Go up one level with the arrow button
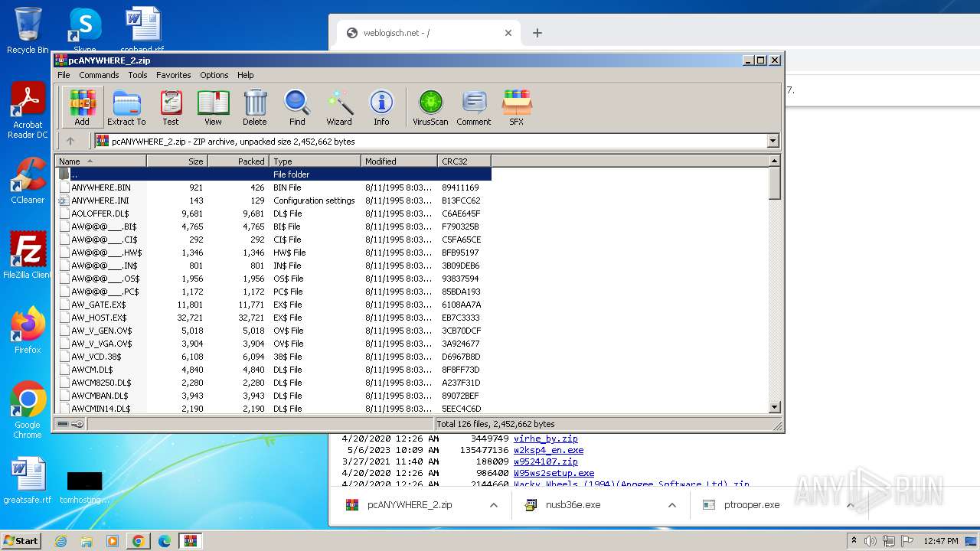Screen dimensions: 980x551 (70, 141)
